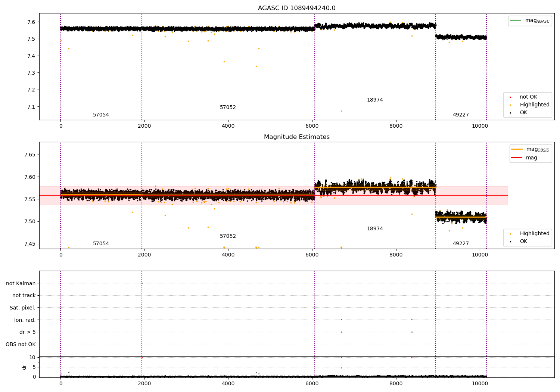This screenshot has height=392, width=560.
Task: Select 'OK' in the AGASC plot legend
Action: click(523, 113)
